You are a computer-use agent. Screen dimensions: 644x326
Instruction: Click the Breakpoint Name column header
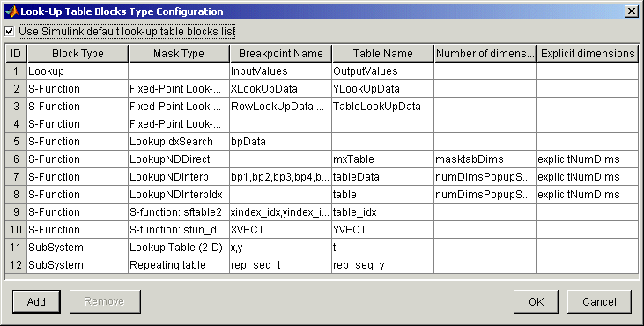pyautogui.click(x=281, y=54)
